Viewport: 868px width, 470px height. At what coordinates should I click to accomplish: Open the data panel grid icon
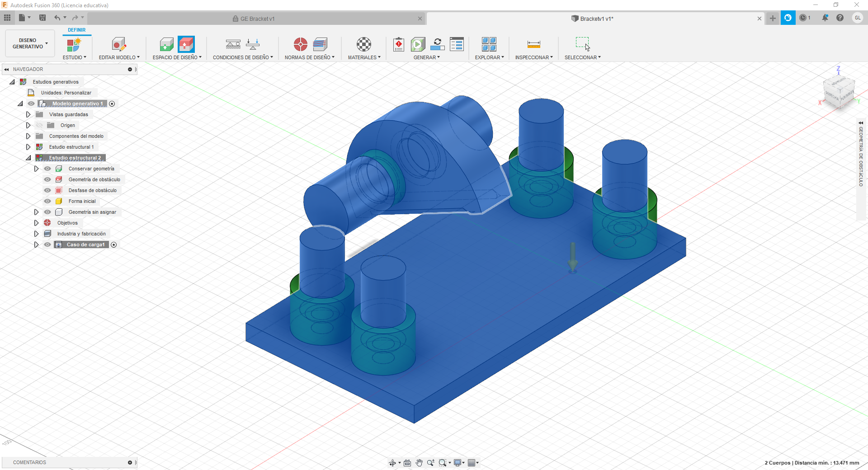point(7,18)
